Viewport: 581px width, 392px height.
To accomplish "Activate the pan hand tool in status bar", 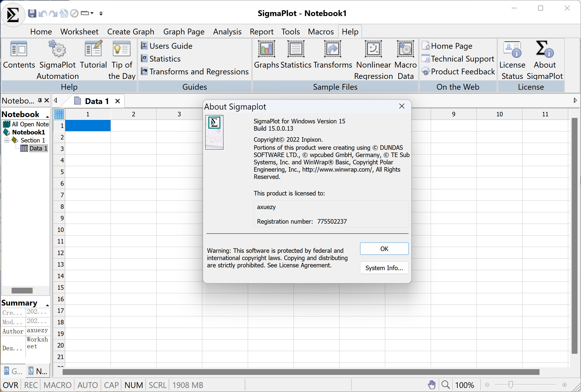I will pyautogui.click(x=432, y=385).
